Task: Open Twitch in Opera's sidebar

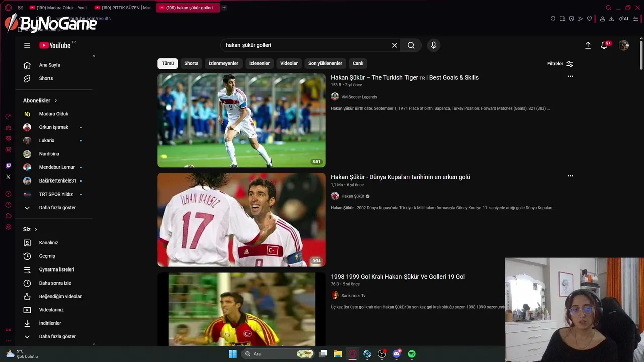Action: coord(8,166)
